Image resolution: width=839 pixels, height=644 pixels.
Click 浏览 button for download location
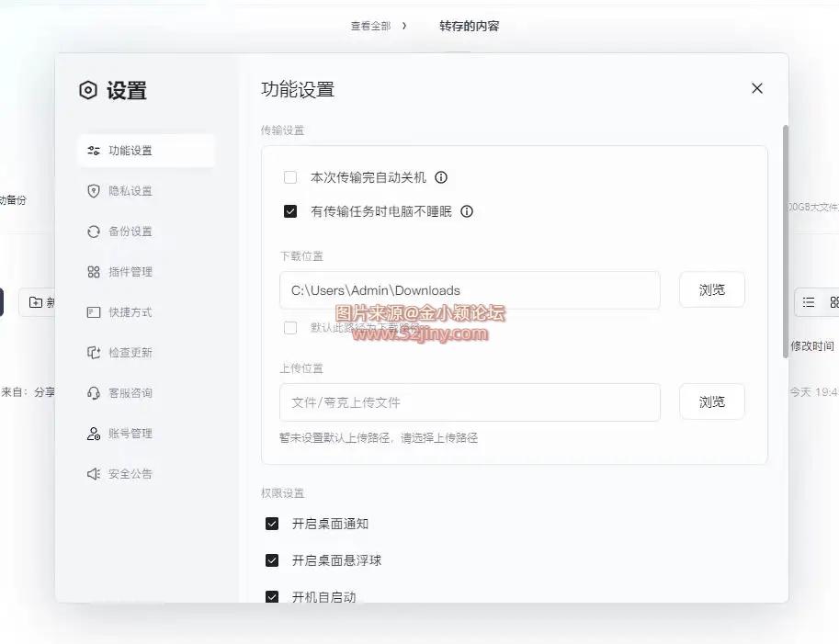coord(711,289)
